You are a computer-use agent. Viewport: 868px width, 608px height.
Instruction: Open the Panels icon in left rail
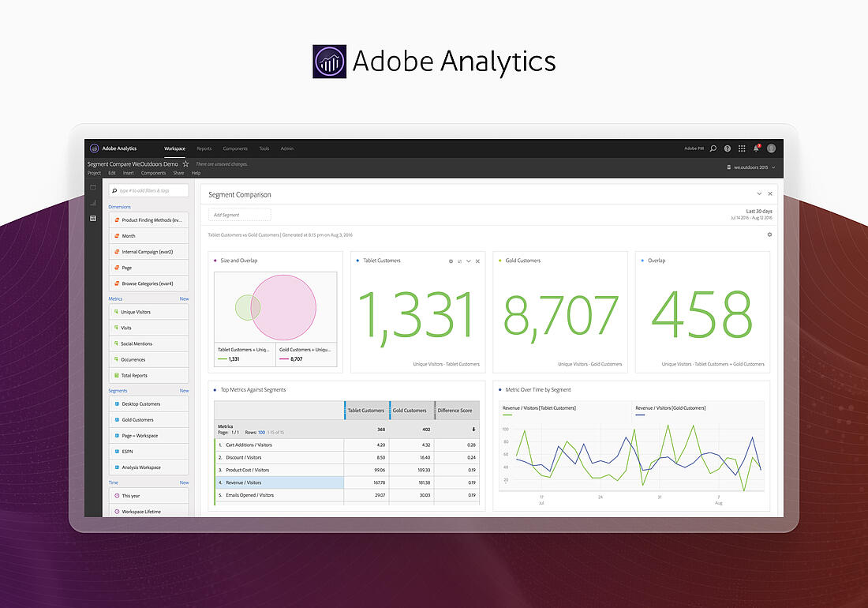[93, 187]
